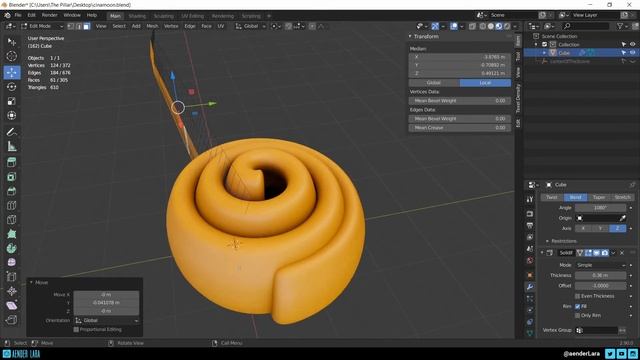
Task: Toggle Collection visibility eye icon
Action: tap(632, 44)
